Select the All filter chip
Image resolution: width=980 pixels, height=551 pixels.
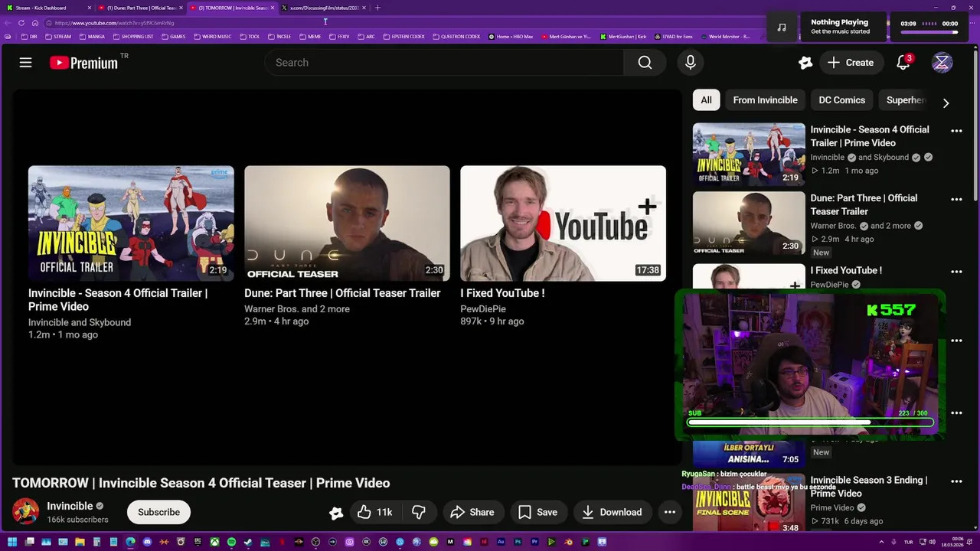706,100
